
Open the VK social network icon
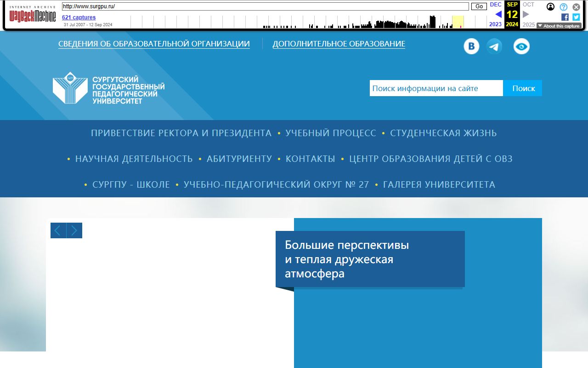coord(471,46)
